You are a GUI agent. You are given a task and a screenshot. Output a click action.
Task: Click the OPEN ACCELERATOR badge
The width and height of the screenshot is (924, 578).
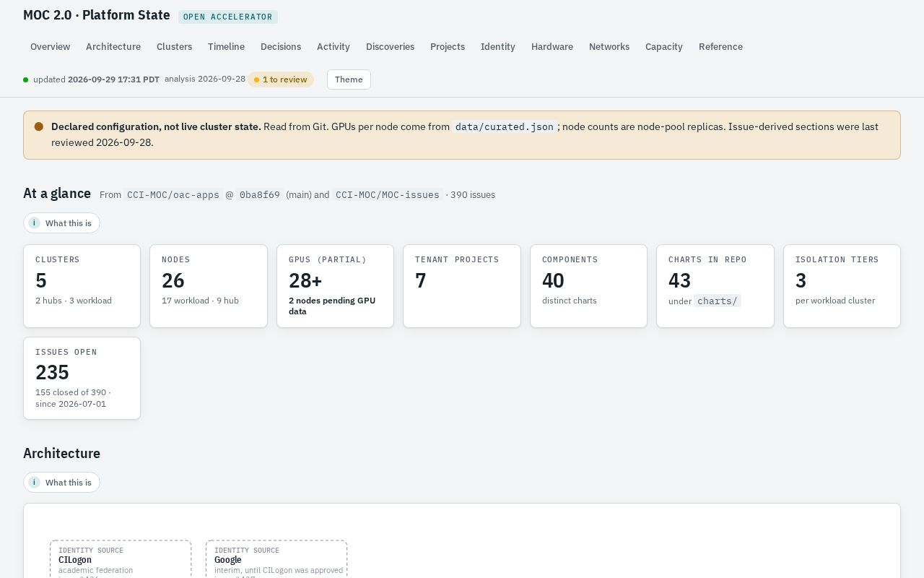click(x=228, y=17)
